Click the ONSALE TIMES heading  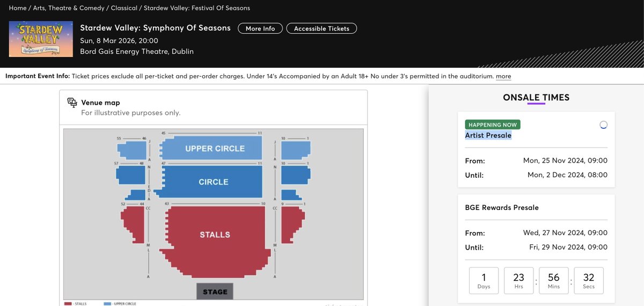click(536, 98)
